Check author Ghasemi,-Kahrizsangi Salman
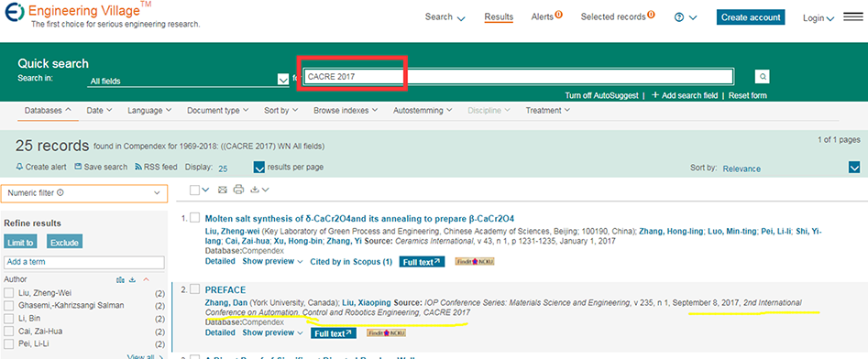Screen dimensions: 868x359 (x=9, y=305)
